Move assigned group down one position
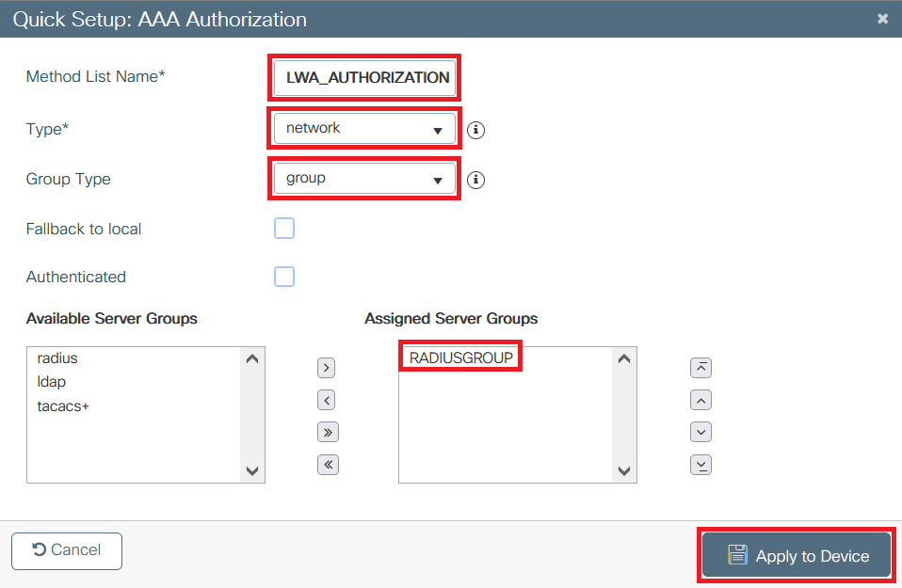Viewport: 902px width, 588px height. (x=701, y=432)
